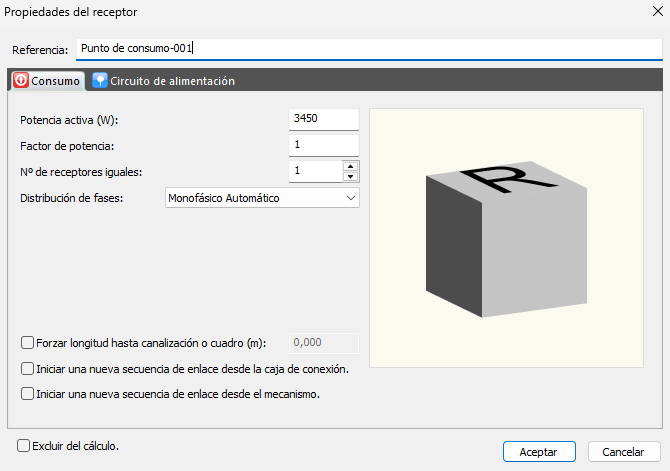Viewport: 670px width, 471px height.
Task: Click the disabled longitud value field
Action: pyautogui.click(x=323, y=343)
